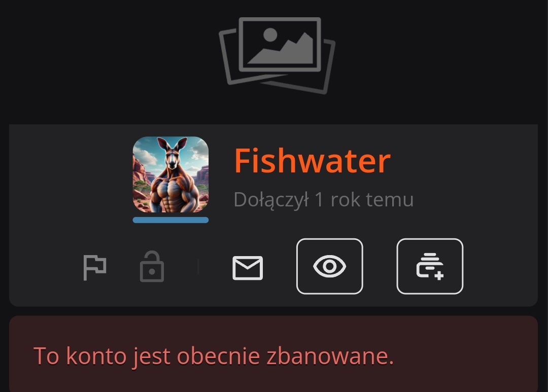Image resolution: width=548 pixels, height=392 pixels.
Task: Click the blue bar beneath the avatar
Action: tap(170, 220)
